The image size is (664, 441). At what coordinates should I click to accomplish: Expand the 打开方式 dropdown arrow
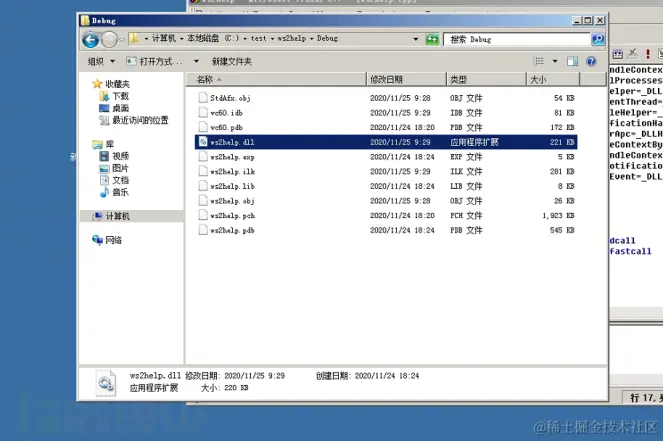point(196,61)
